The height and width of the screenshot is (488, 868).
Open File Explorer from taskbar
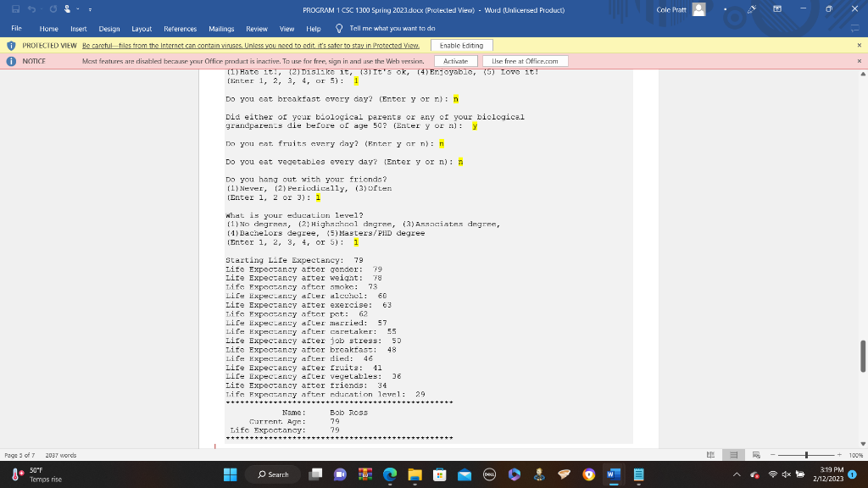click(415, 474)
